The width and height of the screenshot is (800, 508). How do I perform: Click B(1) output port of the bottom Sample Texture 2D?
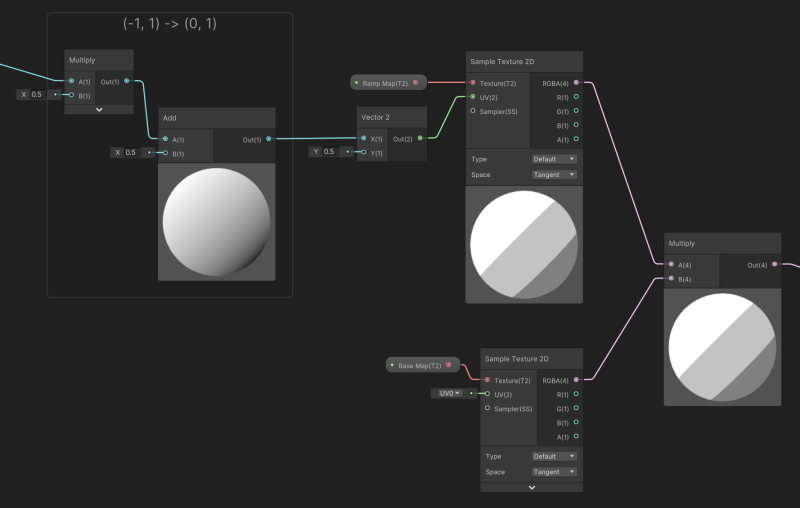coord(576,422)
